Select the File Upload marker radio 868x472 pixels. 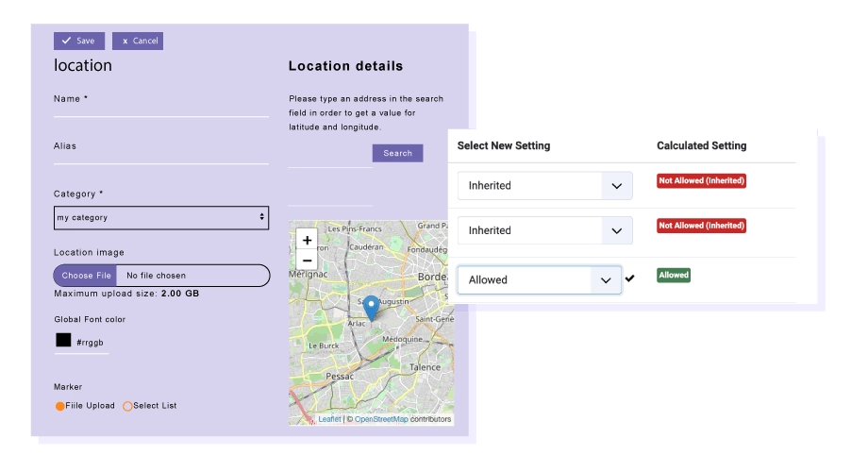tap(59, 406)
